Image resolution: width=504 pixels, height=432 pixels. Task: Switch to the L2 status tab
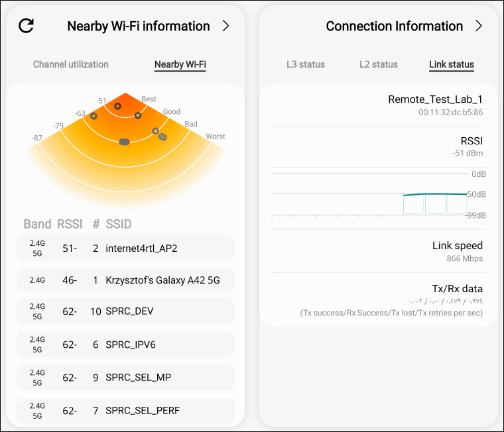[379, 64]
